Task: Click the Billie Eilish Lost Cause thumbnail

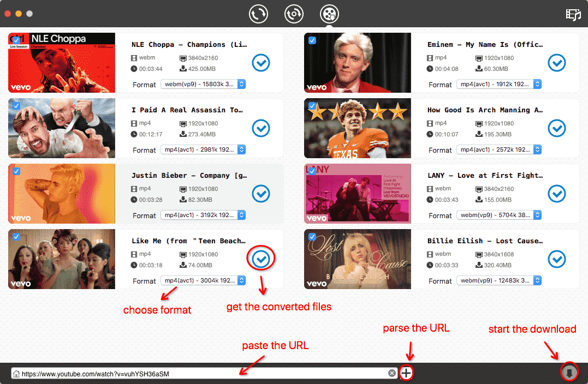Action: coord(358,259)
